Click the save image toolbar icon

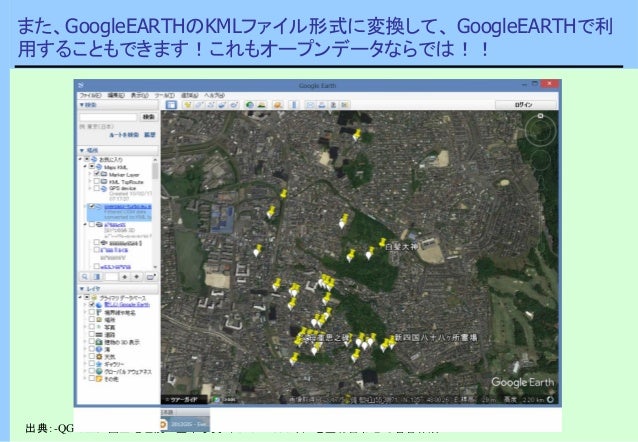tap(333, 105)
